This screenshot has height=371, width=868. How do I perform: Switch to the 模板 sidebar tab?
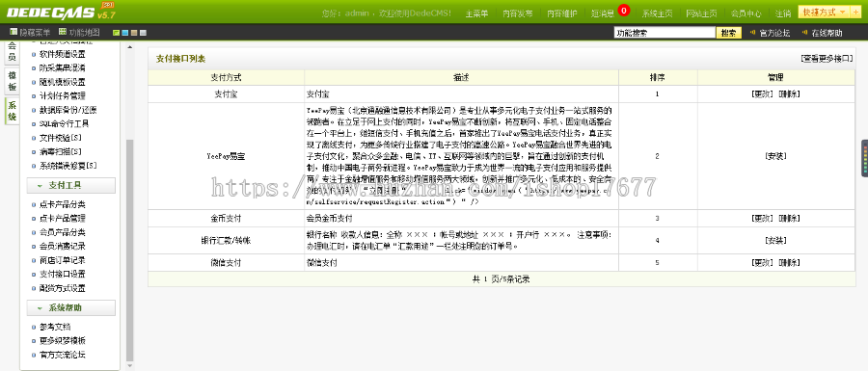(x=13, y=81)
